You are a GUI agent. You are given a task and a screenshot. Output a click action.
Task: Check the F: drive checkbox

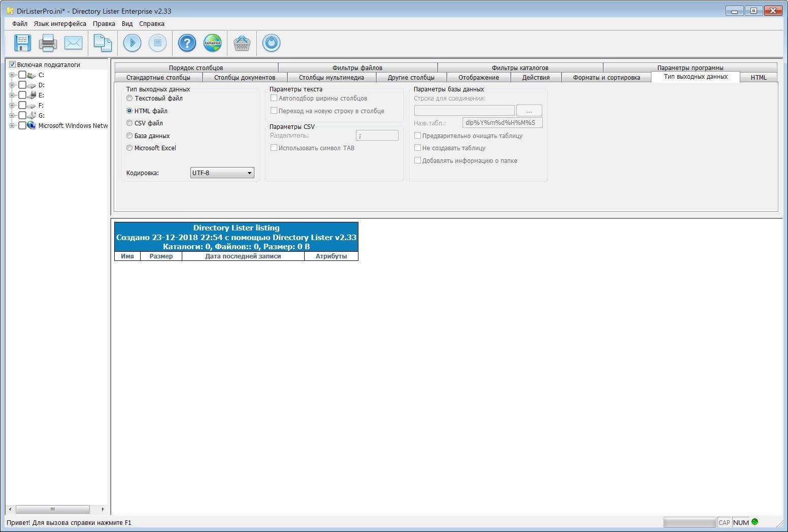point(22,106)
